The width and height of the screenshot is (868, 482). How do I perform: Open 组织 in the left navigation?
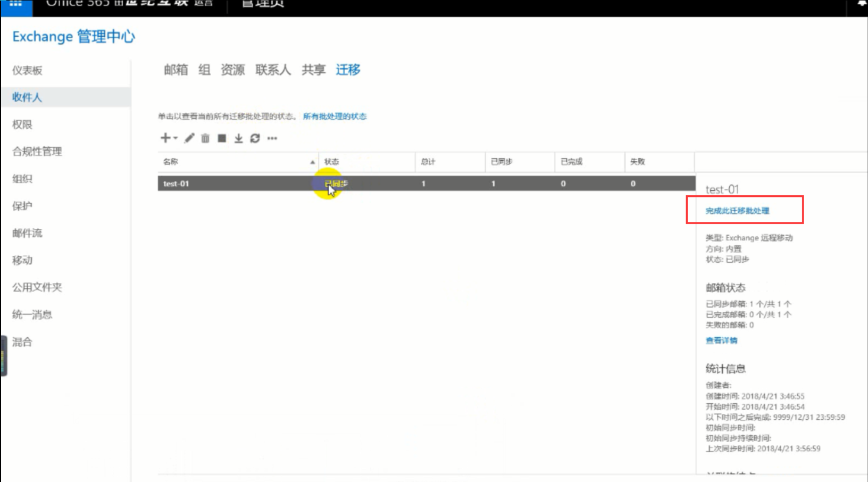pyautogui.click(x=22, y=179)
